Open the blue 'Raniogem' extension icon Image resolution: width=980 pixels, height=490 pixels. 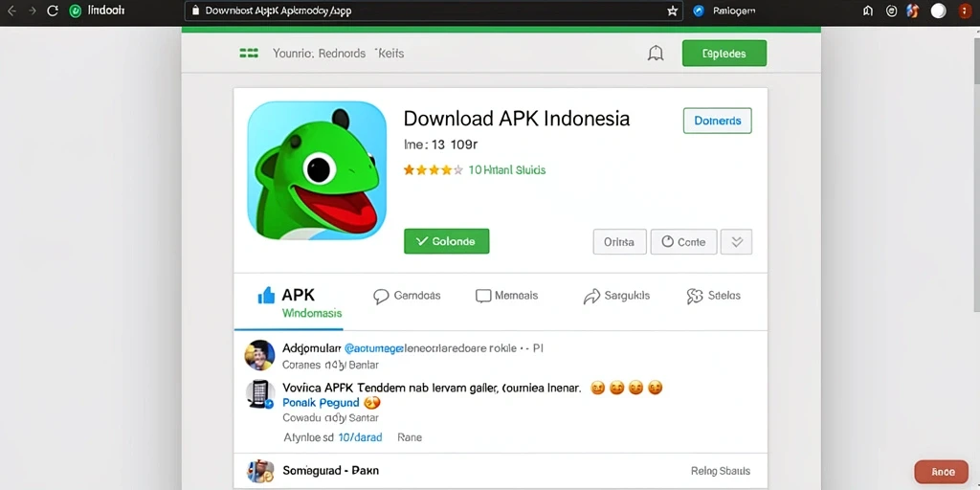pyautogui.click(x=699, y=11)
